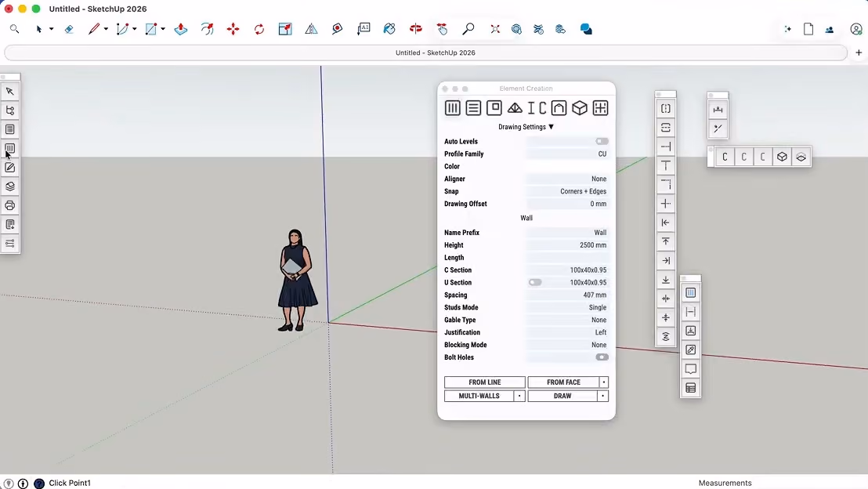868x489 pixels.
Task: Click the table icon in floating toolbar
Action: [x=690, y=388]
